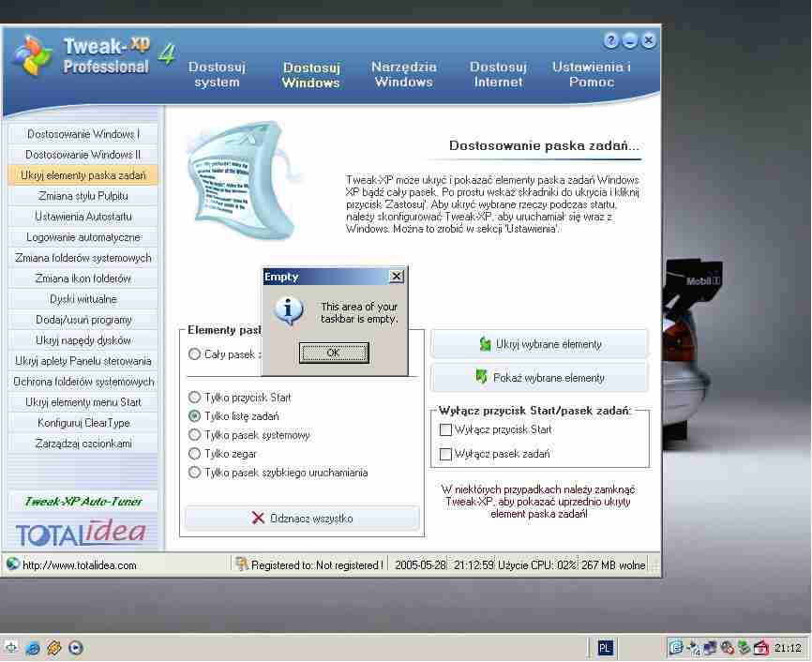Click 'Ukryj wybrane elementy' button
812x662 pixels.
[x=539, y=344]
